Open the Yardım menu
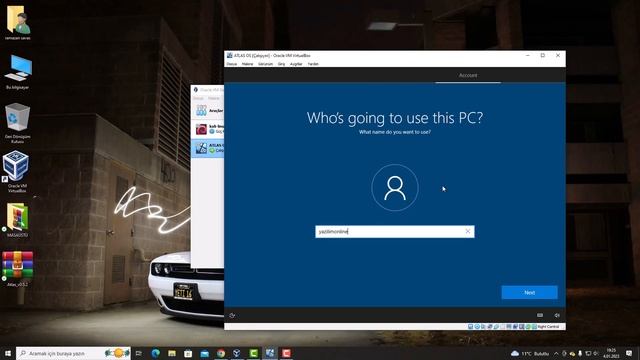Viewport: 640px width, 360px height. pos(313,64)
